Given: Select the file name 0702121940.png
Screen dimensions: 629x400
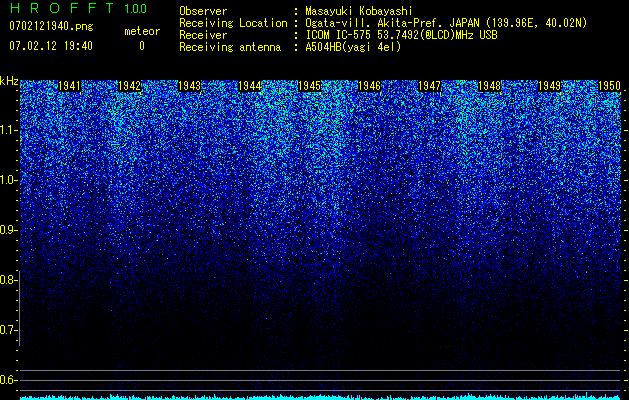Looking at the screenshot, I should click(x=51, y=26).
